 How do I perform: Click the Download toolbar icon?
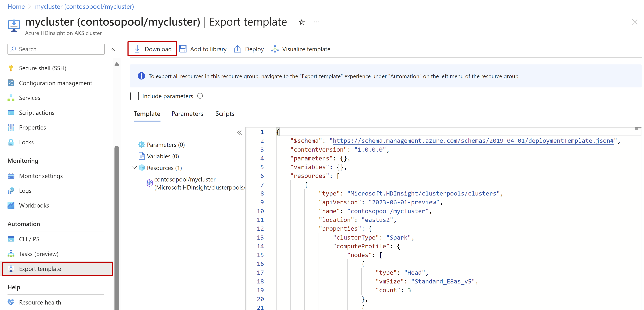[x=137, y=49]
